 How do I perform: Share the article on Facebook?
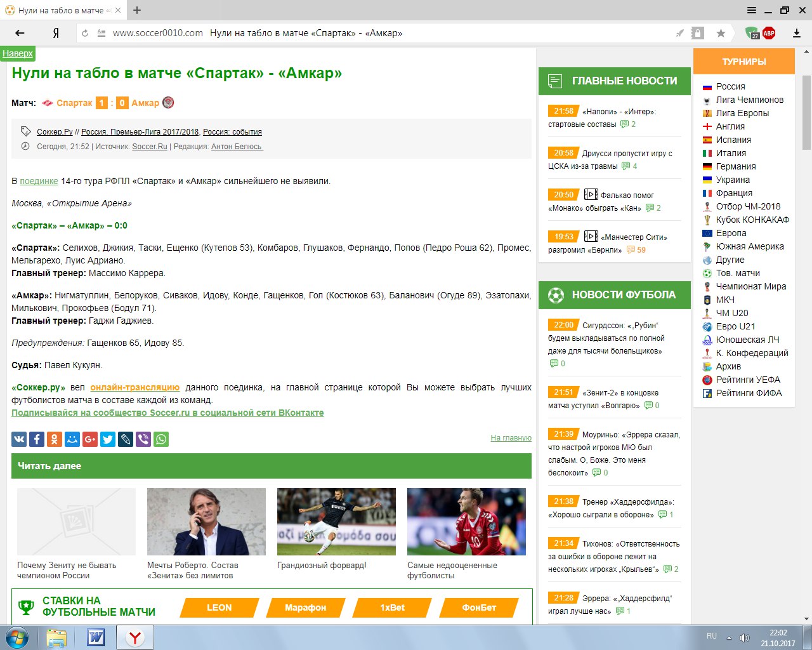[x=37, y=439]
